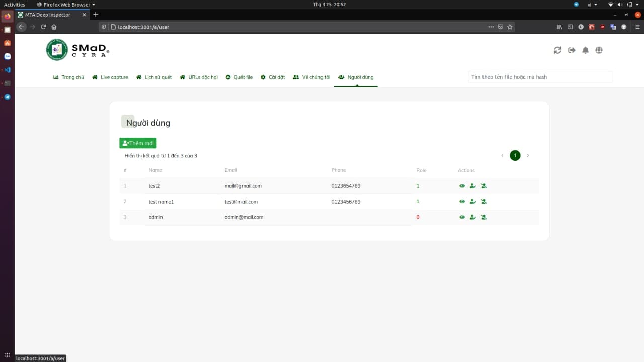Save page to Pocket
644x362 pixels.
coord(501,27)
